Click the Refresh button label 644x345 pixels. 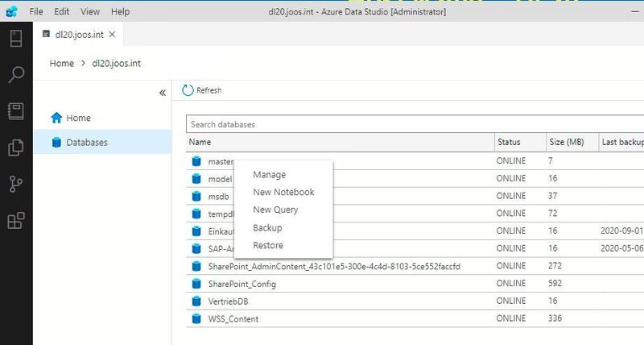click(208, 90)
